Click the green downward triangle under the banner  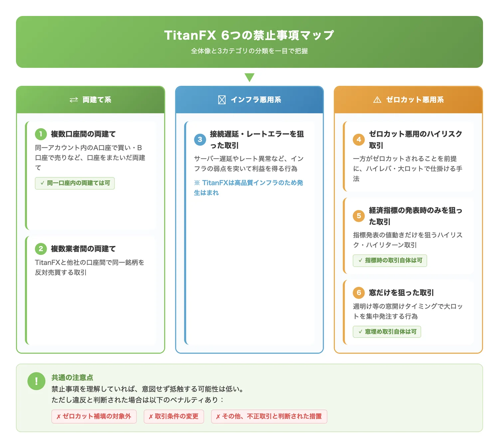tap(249, 77)
